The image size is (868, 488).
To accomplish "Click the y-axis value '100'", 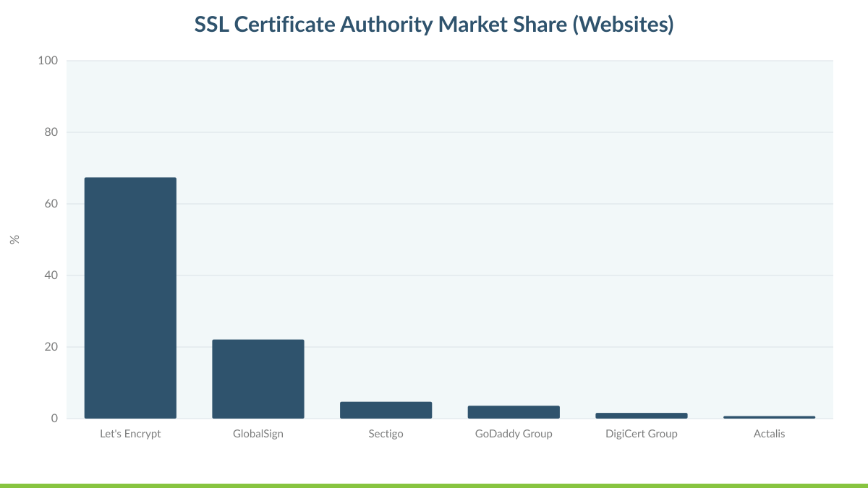I will click(x=48, y=61).
